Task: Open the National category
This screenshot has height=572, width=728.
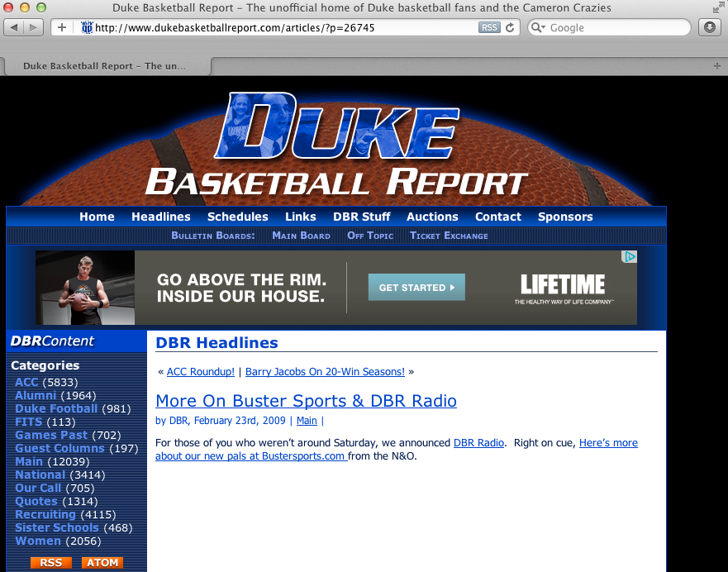Action: pos(40,475)
